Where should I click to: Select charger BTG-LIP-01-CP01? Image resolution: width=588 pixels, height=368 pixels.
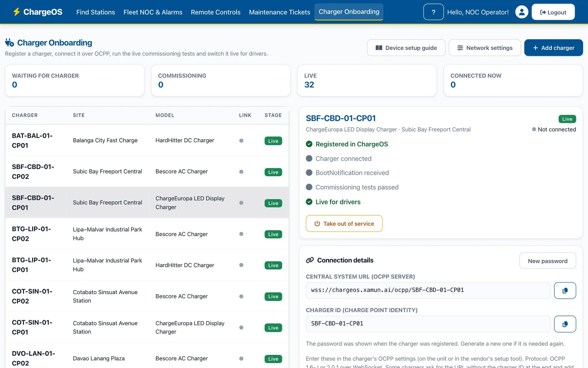pyautogui.click(x=147, y=265)
